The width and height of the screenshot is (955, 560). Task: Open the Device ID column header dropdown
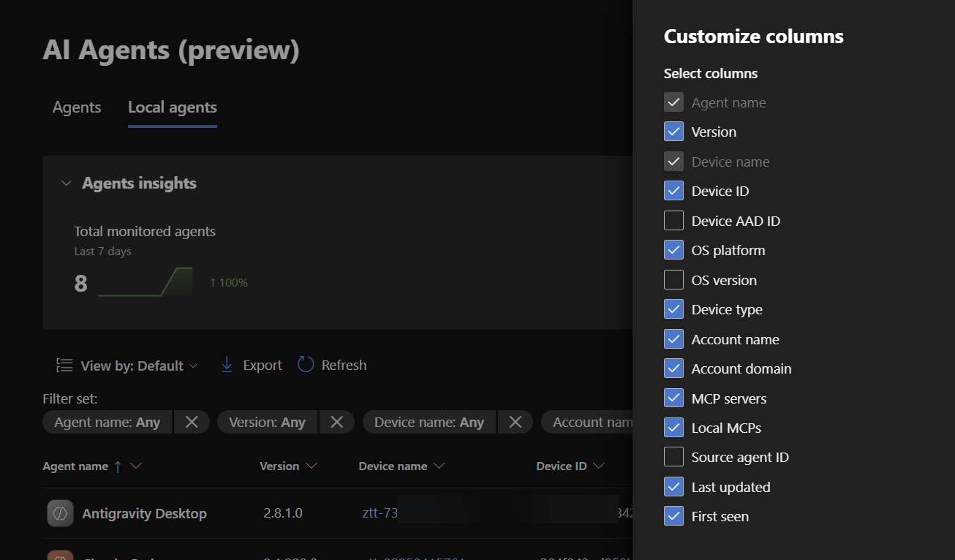tap(599, 466)
